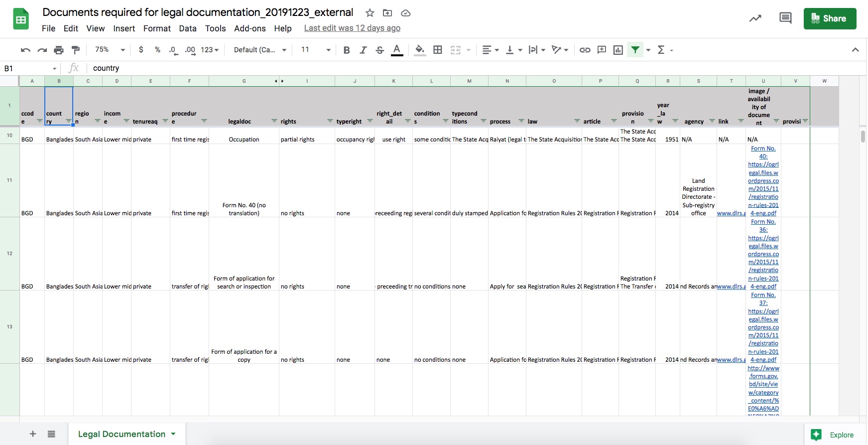Open the horizontal align dropdown
This screenshot has width=868, height=445.
[491, 50]
